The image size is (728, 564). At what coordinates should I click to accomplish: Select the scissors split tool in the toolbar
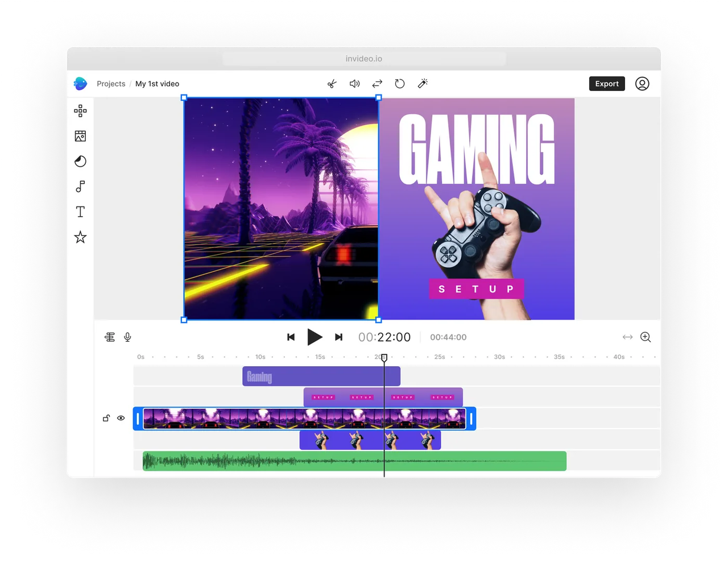(x=332, y=84)
